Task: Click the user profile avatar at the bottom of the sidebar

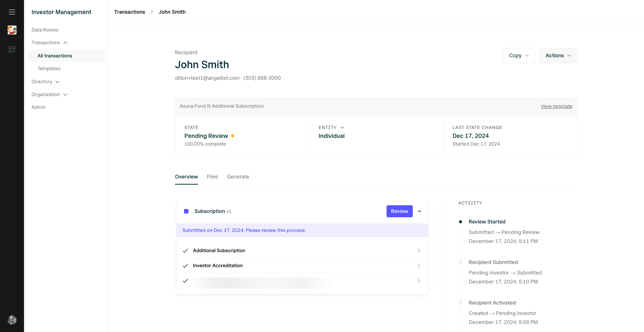Action: [12, 320]
